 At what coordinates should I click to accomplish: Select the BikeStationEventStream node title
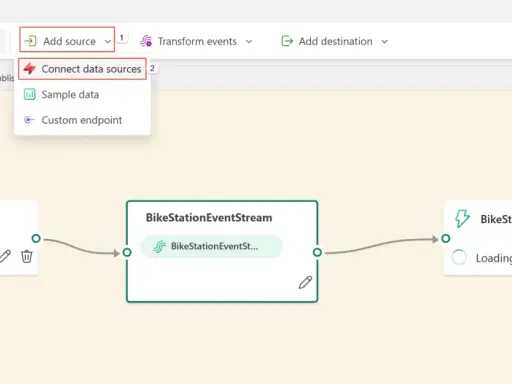[x=209, y=218]
